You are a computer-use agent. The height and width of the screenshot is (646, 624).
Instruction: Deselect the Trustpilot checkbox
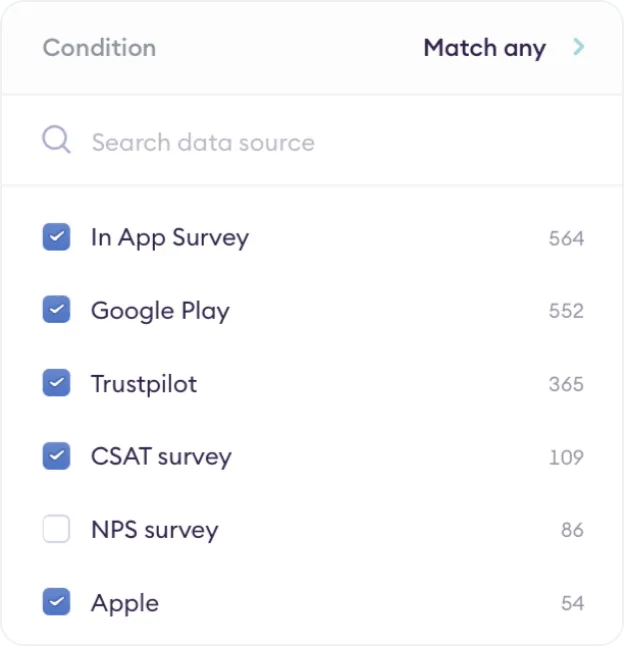(56, 384)
